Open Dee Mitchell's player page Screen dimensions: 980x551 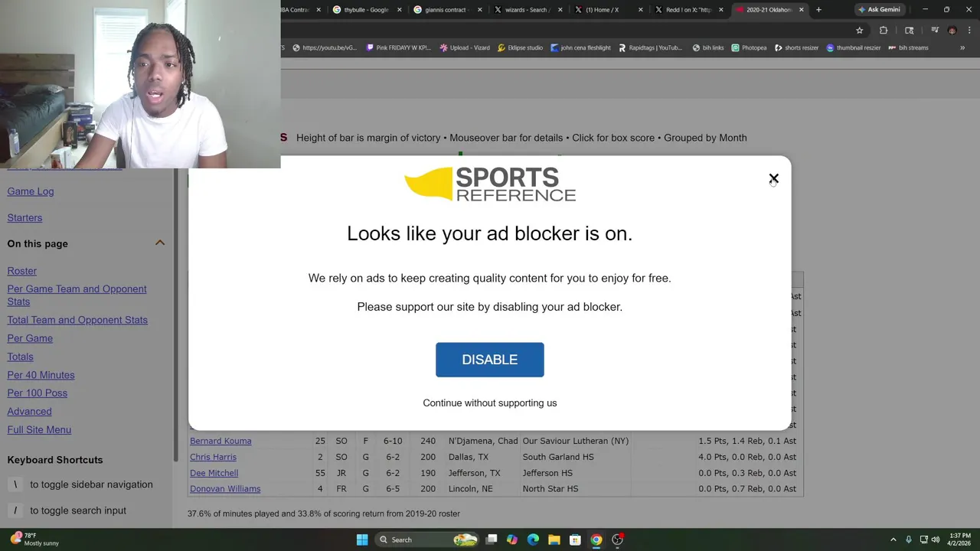tap(214, 473)
